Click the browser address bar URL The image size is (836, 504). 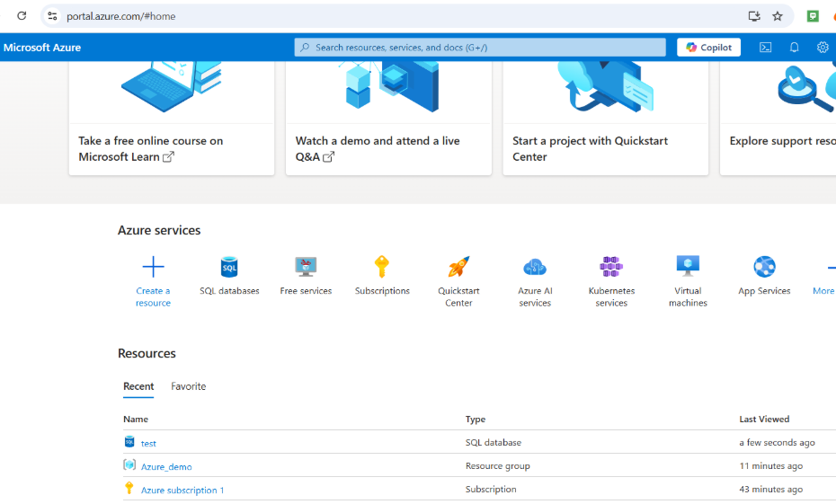121,16
